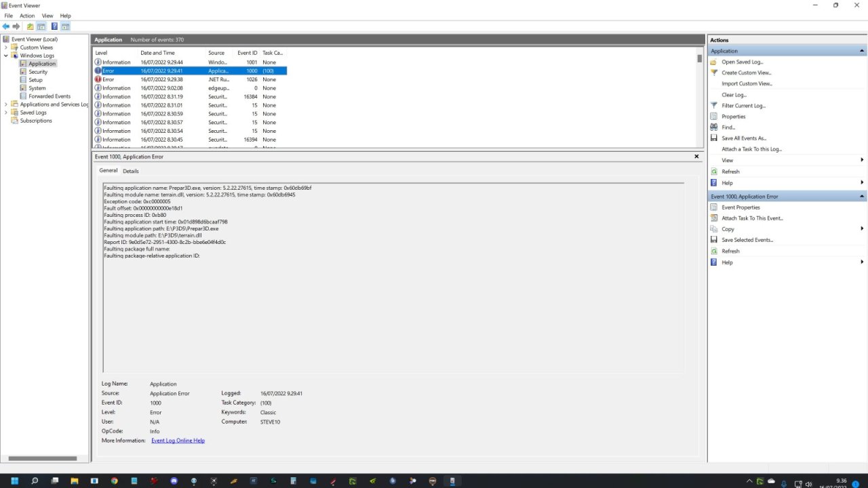This screenshot has width=868, height=488.
Task: Open Chrome from the taskbar
Action: tap(114, 481)
